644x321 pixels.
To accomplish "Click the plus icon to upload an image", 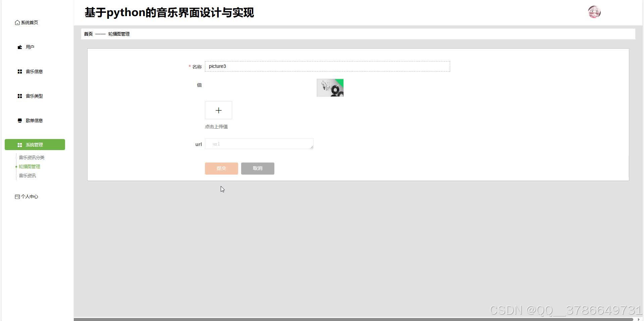I will click(x=218, y=110).
